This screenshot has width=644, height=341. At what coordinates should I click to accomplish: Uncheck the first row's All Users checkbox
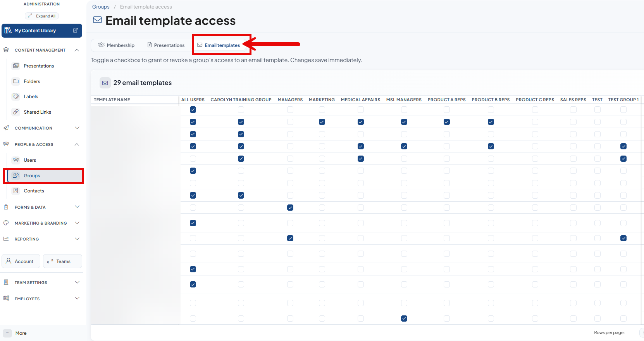coord(193,110)
